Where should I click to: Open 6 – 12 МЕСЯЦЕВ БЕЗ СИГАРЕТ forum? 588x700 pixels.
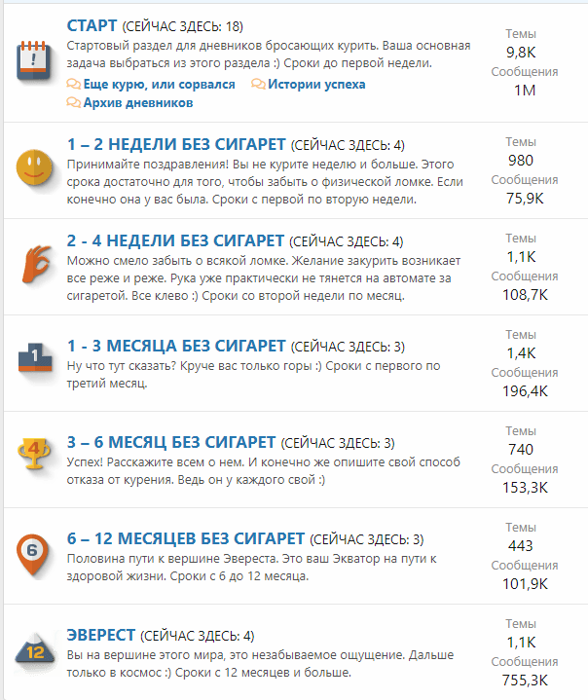[186, 537]
